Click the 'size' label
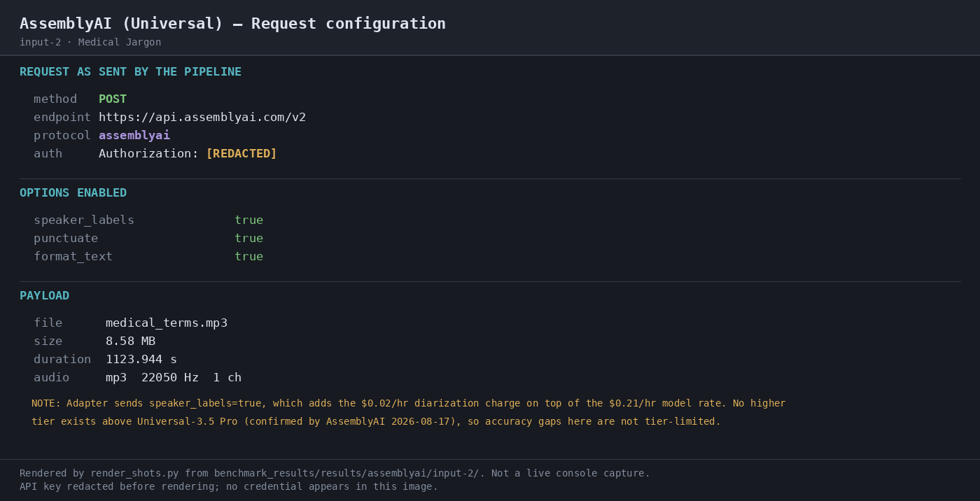The image size is (980, 501). click(x=48, y=341)
